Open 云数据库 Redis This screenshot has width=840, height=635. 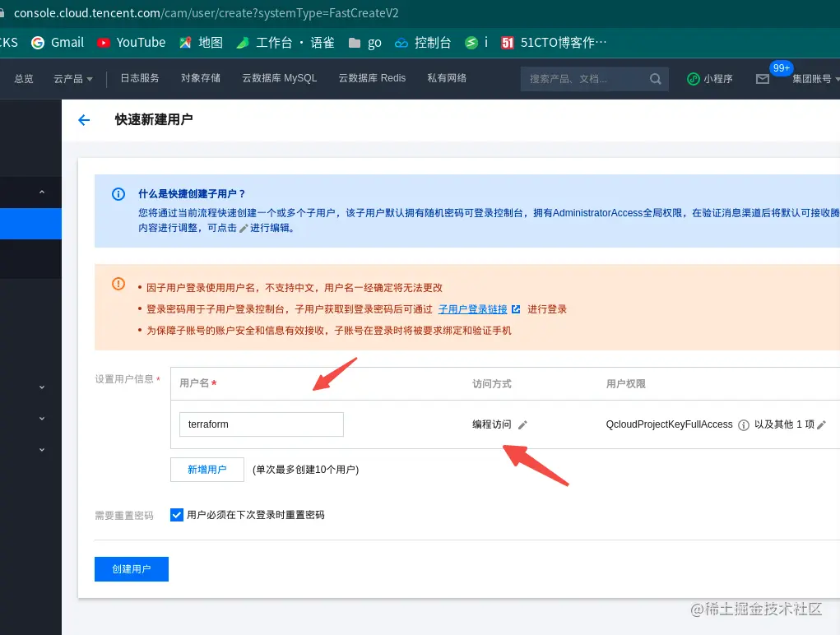tap(373, 78)
